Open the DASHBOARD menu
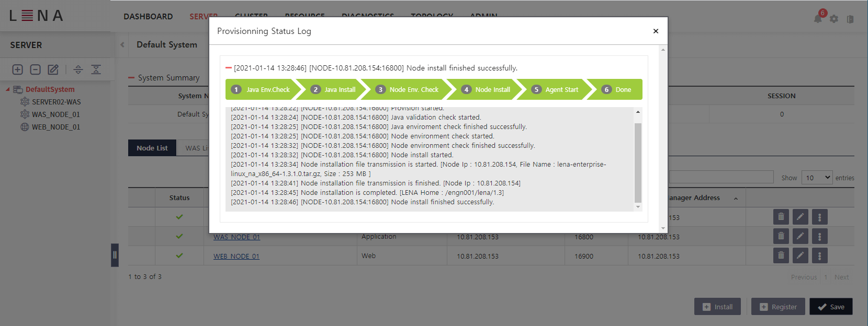 [x=148, y=17]
